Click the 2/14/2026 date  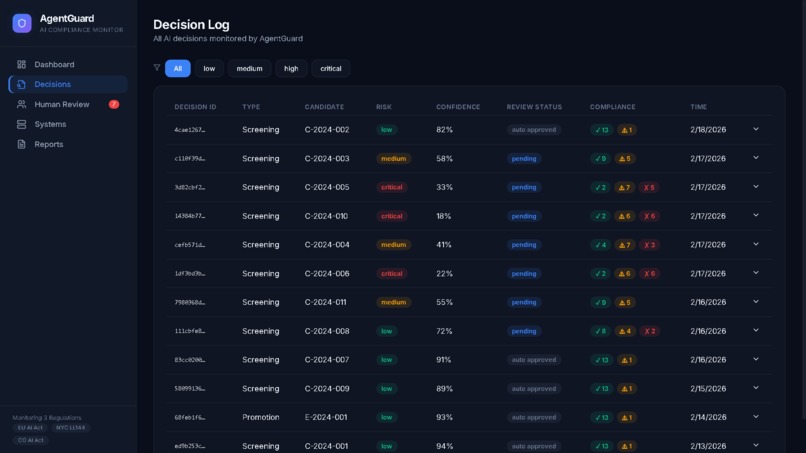(x=708, y=418)
